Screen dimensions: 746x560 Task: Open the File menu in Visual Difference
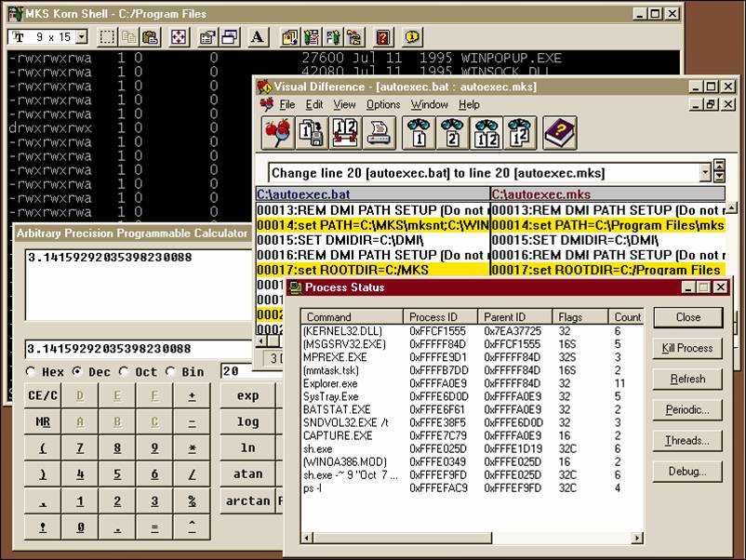point(286,104)
